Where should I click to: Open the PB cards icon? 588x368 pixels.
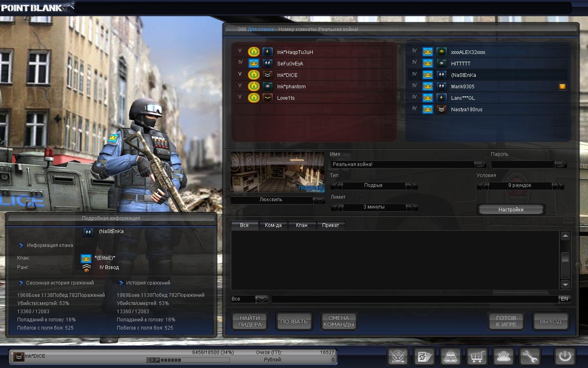pos(424,357)
